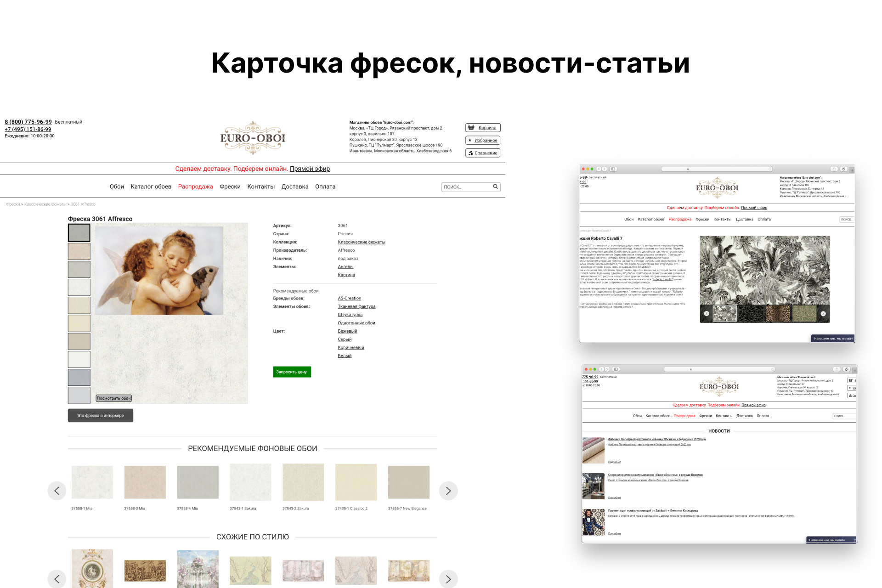This screenshot has width=882, height=588.
Task: Select the Бежевый color link
Action: click(347, 331)
